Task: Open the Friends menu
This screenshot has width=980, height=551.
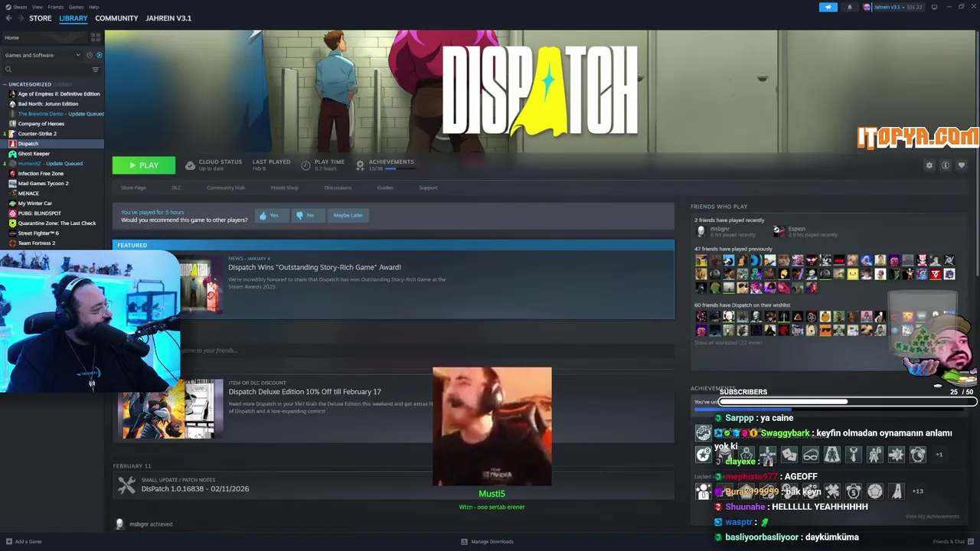Action: pyautogui.click(x=55, y=7)
